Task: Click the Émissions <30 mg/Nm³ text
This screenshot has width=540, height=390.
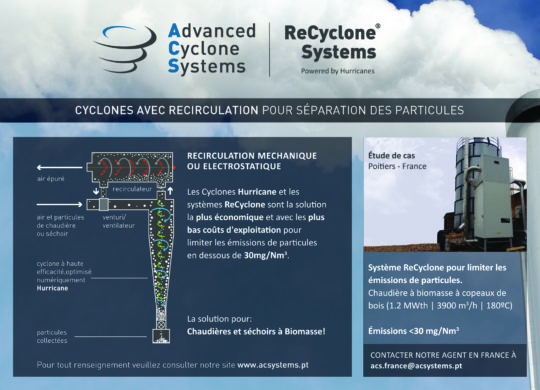Action: [413, 331]
